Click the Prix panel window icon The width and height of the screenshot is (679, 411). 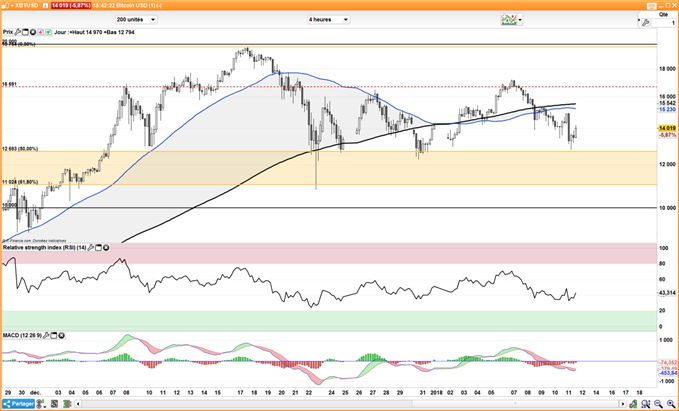pyautogui.click(x=25, y=32)
